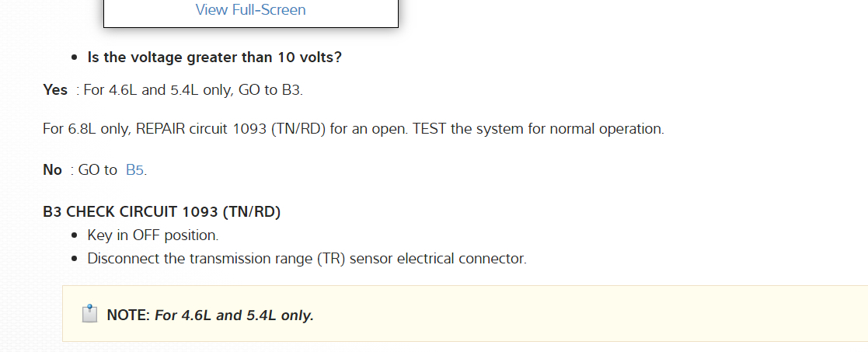The width and height of the screenshot is (868, 352).
Task: Click empty area of yellow note box
Action: coord(583,315)
